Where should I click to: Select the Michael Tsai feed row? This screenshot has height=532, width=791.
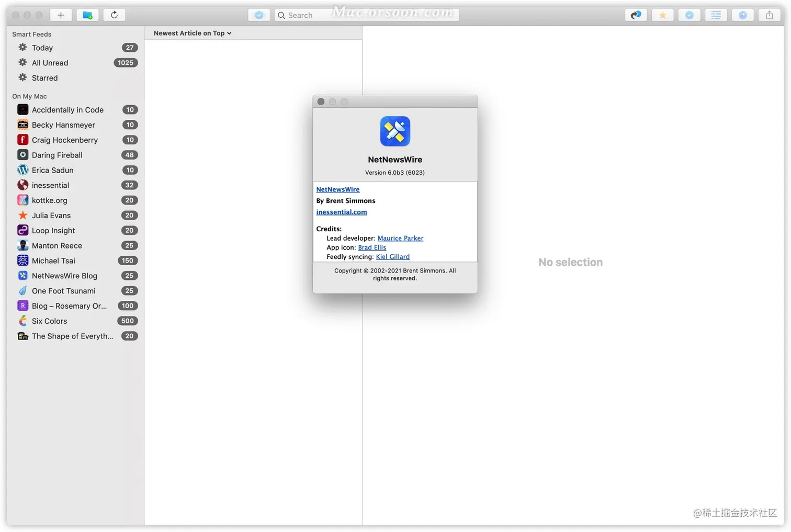tap(75, 261)
